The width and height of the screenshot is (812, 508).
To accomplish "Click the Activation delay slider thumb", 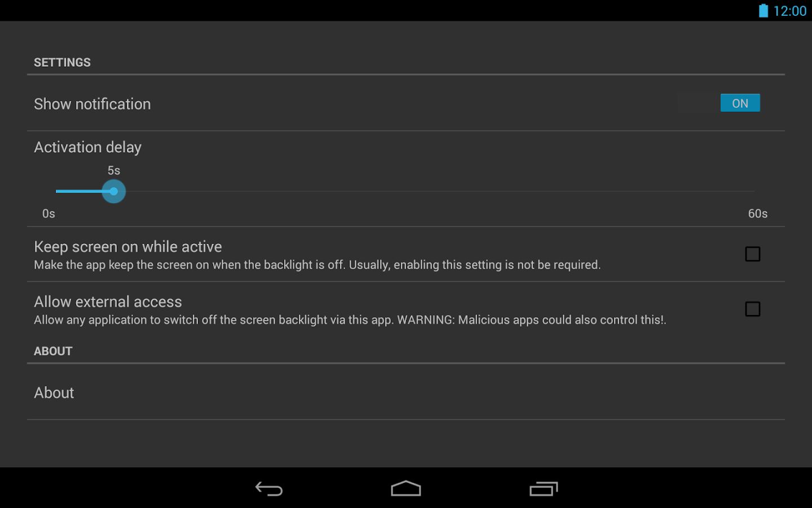I will [x=114, y=191].
